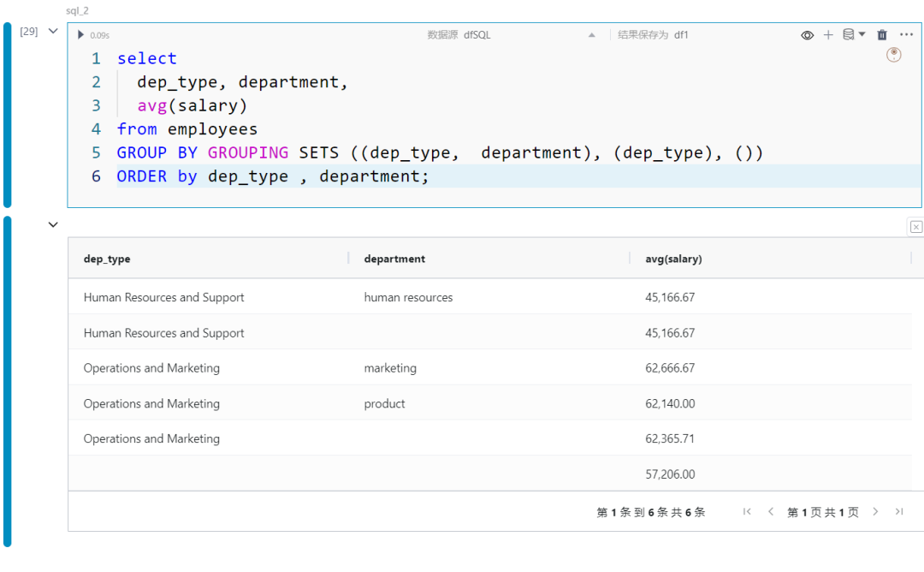
Task: Go to the previous results page
Action: (x=770, y=512)
